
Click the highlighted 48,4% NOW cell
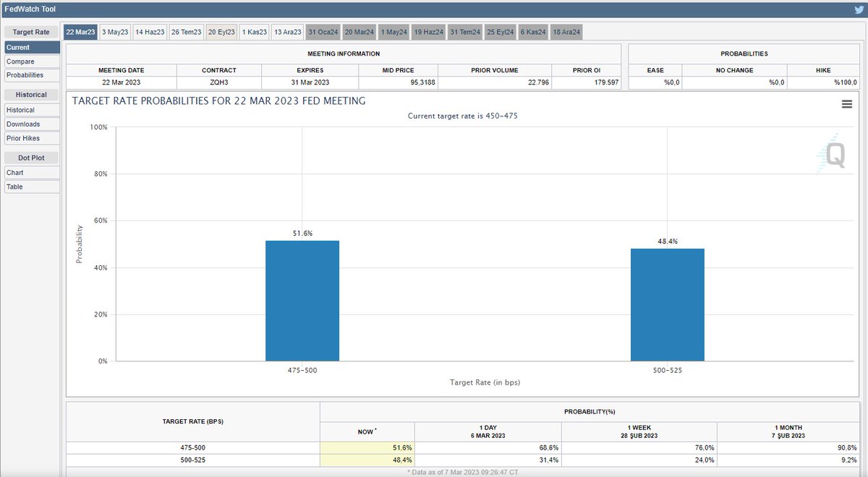(367, 460)
